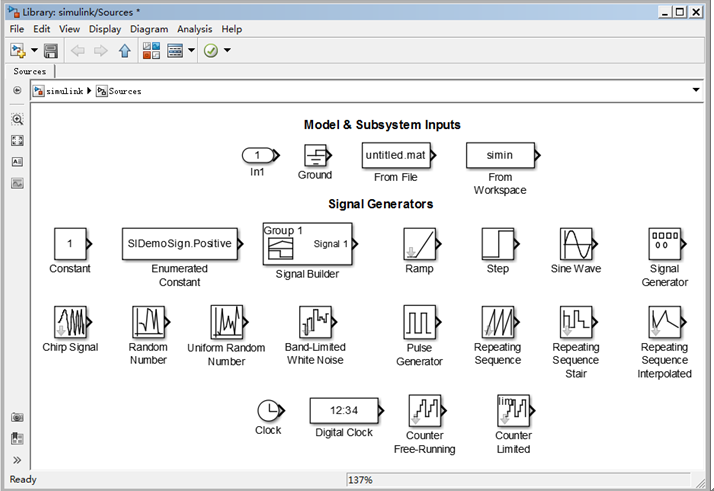Select the Ramp block
714x491 pixels.
[x=419, y=243]
